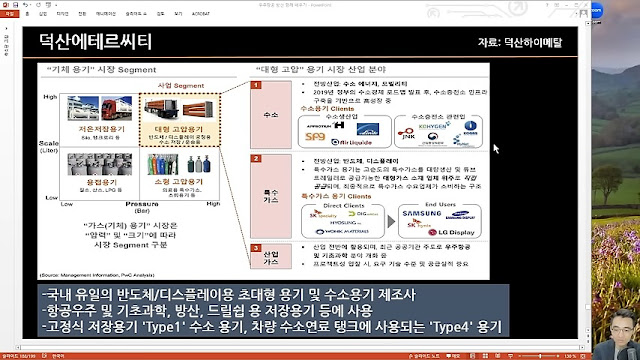
Task: Click horizontal scrollbar right arrow
Action: (582, 348)
